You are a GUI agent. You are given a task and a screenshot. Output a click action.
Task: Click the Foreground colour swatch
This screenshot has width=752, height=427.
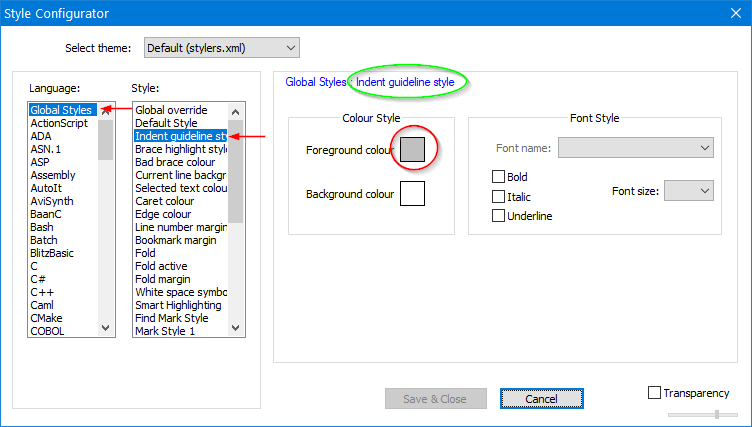[412, 149]
